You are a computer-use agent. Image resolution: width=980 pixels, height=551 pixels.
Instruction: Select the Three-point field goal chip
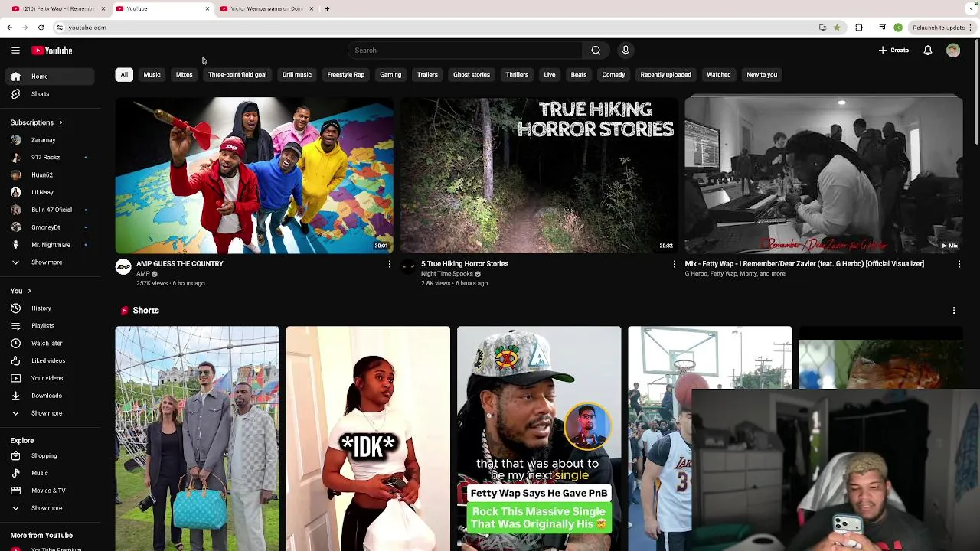[237, 75]
